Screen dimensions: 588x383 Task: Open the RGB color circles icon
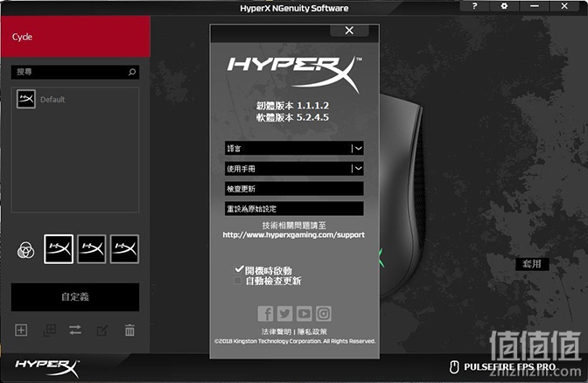[26, 249]
